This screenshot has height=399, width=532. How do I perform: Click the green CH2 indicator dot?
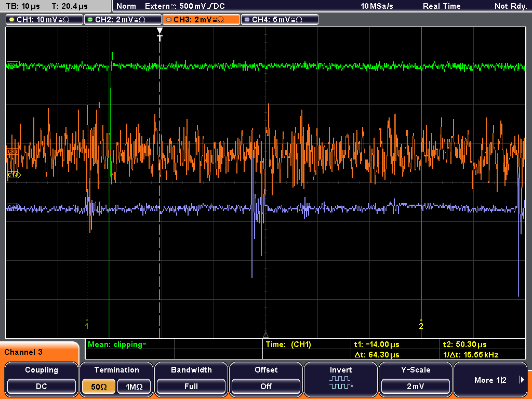tap(90, 20)
